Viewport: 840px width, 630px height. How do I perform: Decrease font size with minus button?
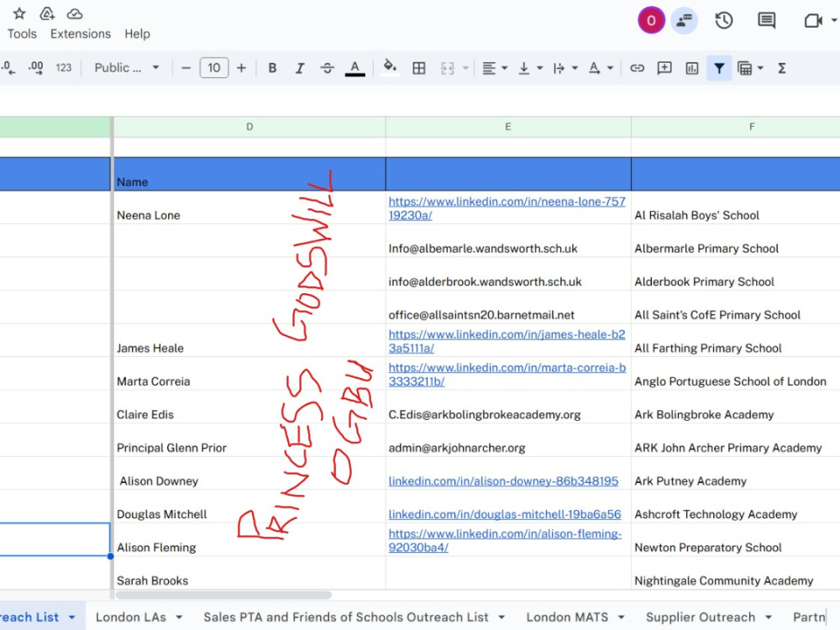point(186,68)
